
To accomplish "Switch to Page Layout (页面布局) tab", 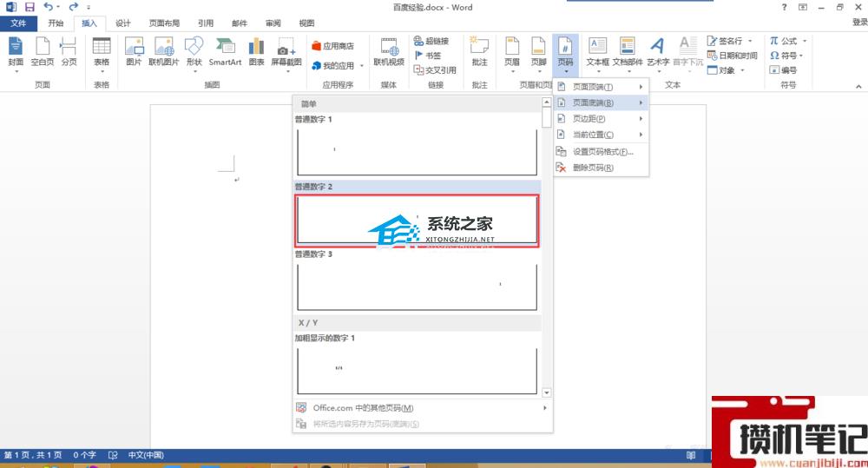I will [x=164, y=23].
